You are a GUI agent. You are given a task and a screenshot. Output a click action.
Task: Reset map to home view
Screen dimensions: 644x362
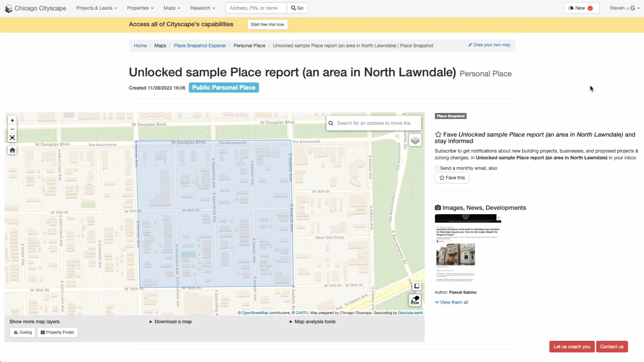point(12,150)
